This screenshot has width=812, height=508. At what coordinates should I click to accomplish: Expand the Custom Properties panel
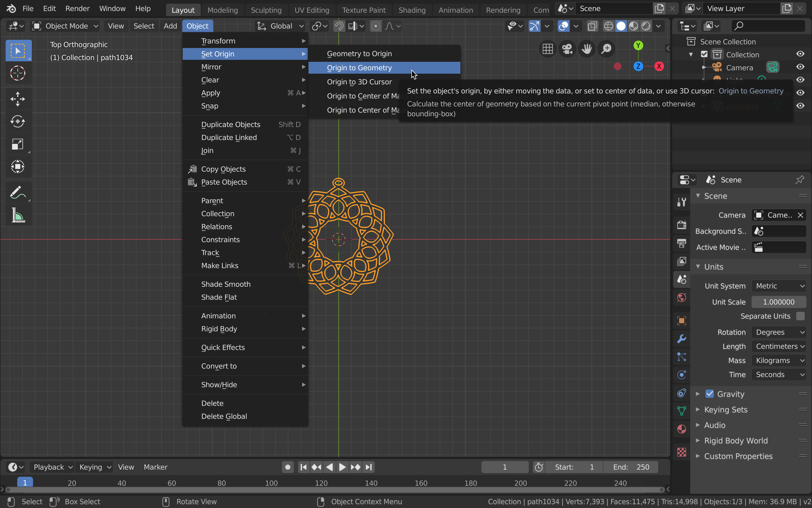click(x=738, y=456)
